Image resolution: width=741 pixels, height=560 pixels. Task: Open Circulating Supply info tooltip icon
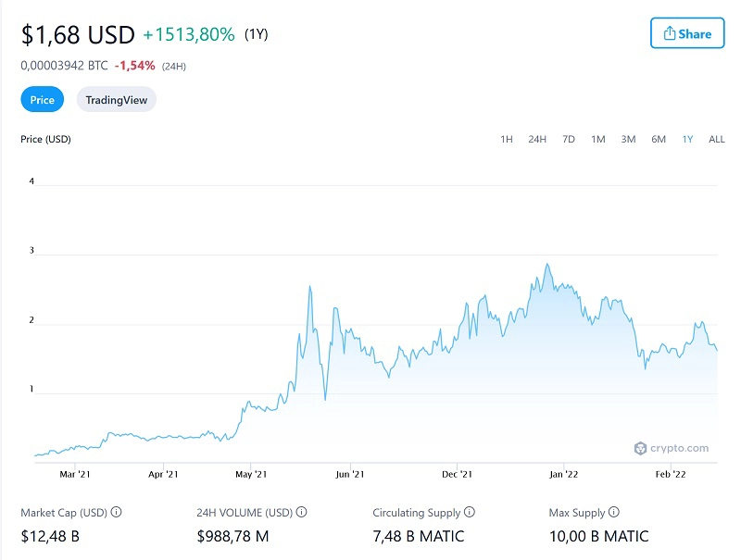470,512
